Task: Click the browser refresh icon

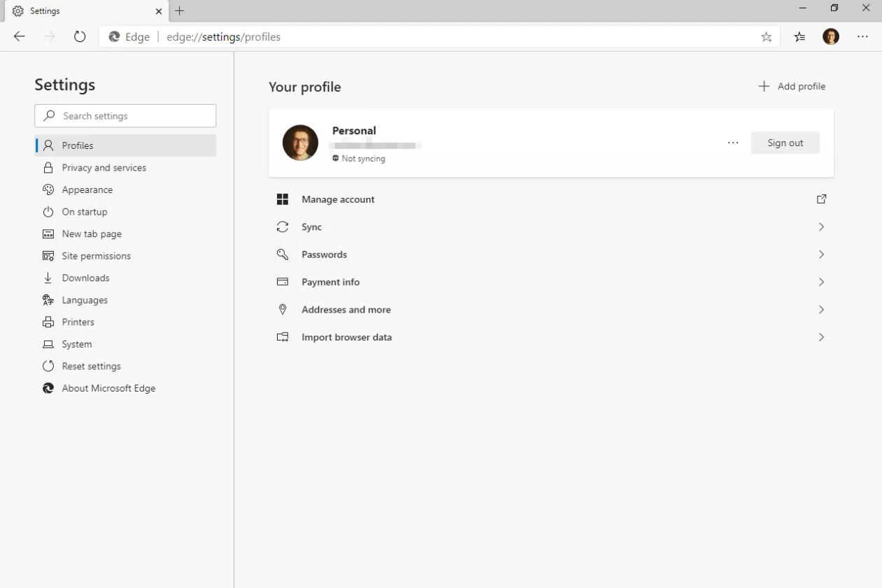Action: (80, 37)
